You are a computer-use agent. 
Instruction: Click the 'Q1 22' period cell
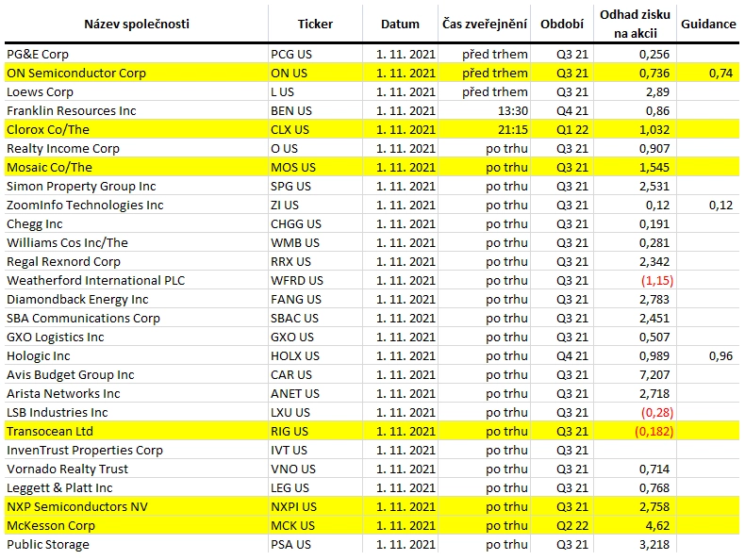(x=562, y=130)
